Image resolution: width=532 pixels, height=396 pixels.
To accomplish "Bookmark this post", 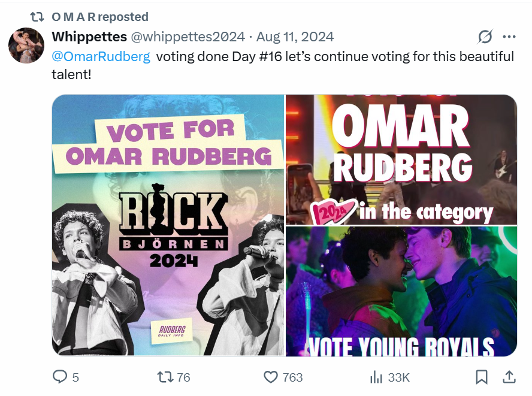I will [480, 377].
